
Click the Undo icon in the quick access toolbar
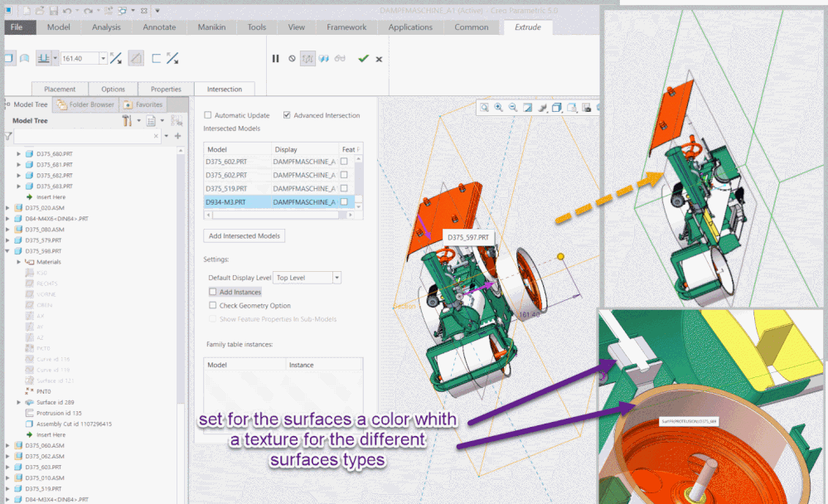[x=67, y=11]
